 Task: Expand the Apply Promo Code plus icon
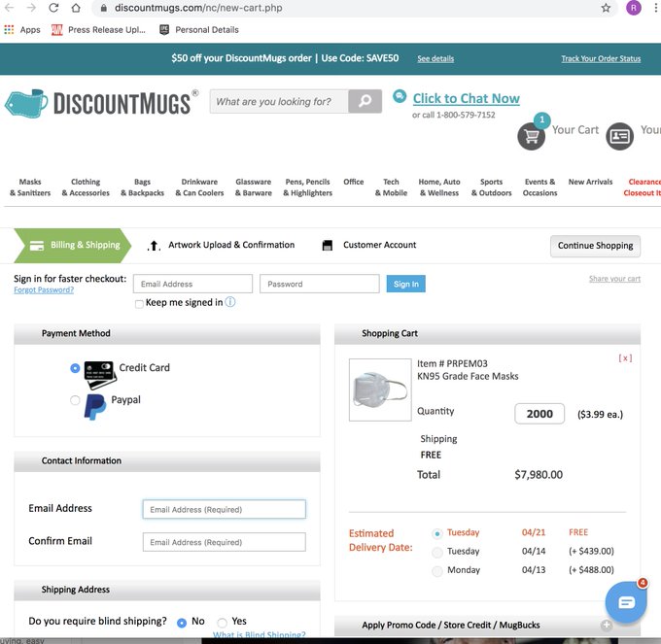tap(607, 625)
